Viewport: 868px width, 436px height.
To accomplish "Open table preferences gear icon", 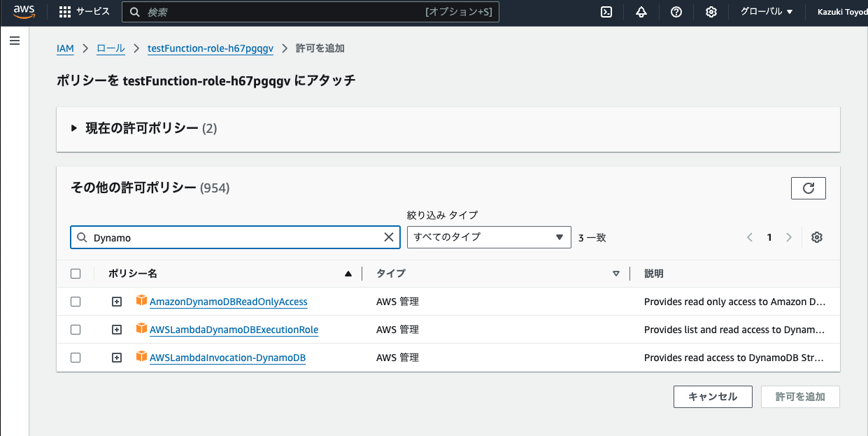I will [817, 237].
